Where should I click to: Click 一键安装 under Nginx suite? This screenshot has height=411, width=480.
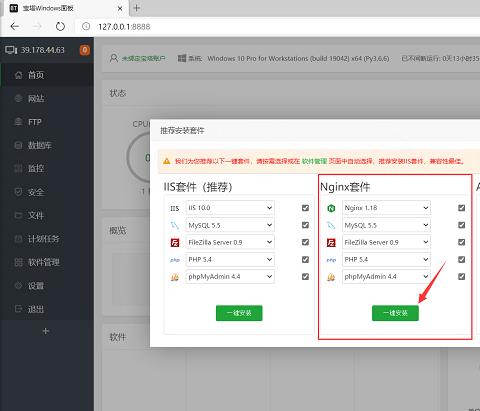[x=395, y=313]
